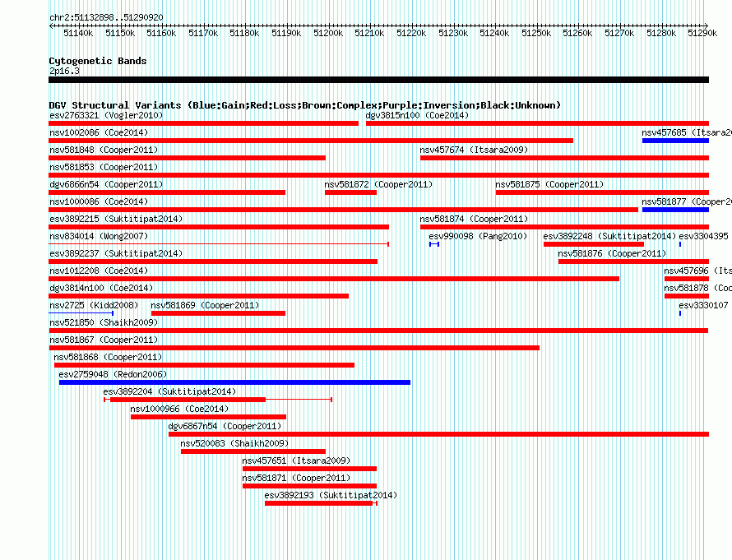This screenshot has width=732, height=560.
Task: Open nsv581869 (Cooper2011) variant label
Action: (205, 305)
